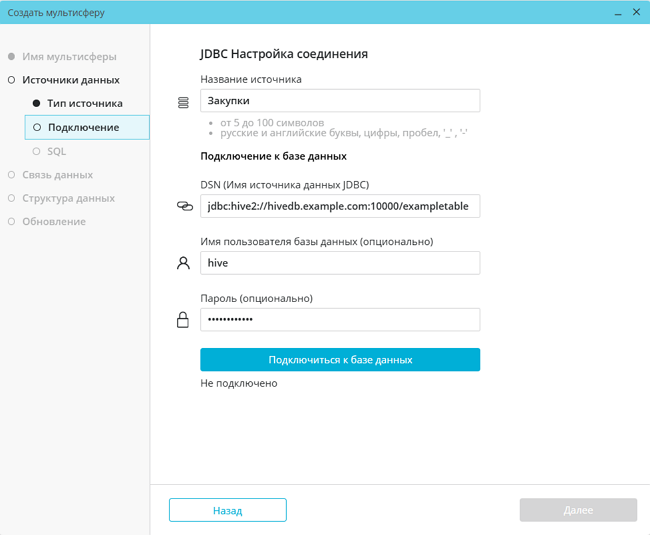
Task: Select 'Структура данных' in the sidebar
Action: pos(68,198)
